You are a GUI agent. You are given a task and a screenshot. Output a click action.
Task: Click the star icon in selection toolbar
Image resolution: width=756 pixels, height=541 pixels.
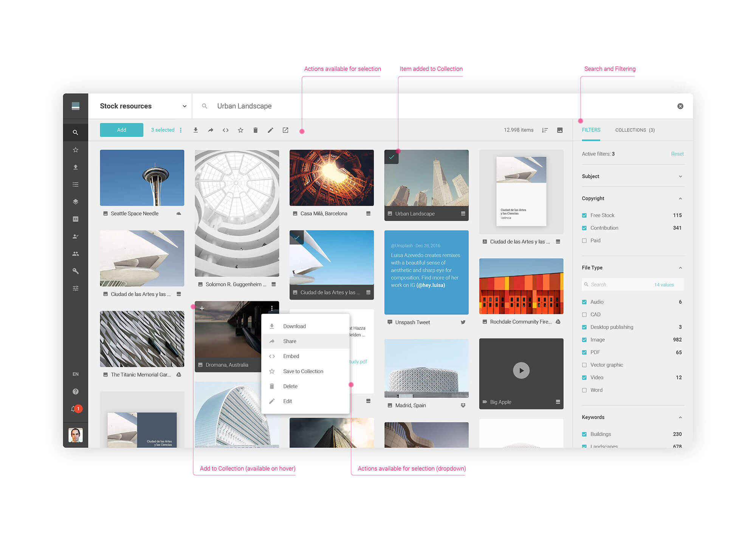pyautogui.click(x=240, y=130)
